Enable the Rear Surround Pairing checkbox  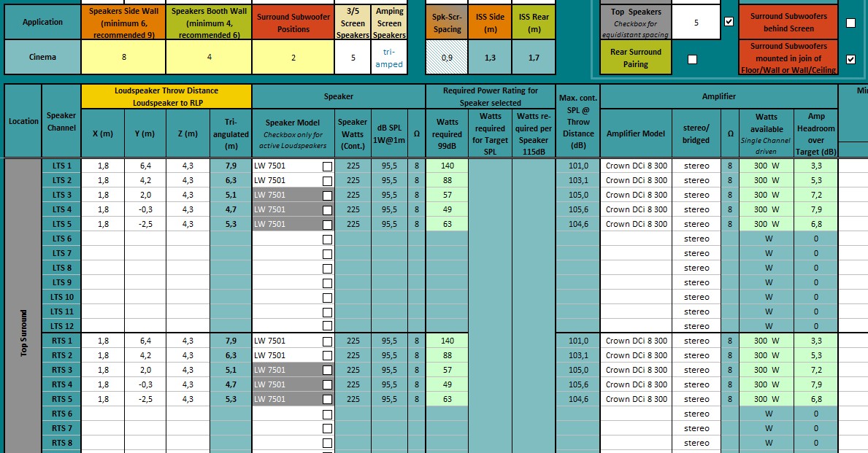point(692,59)
